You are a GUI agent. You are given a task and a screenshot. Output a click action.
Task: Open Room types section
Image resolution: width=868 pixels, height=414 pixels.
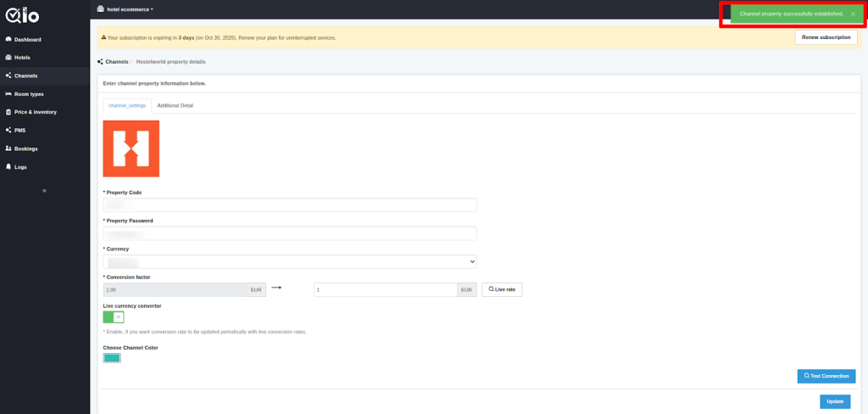pos(29,94)
